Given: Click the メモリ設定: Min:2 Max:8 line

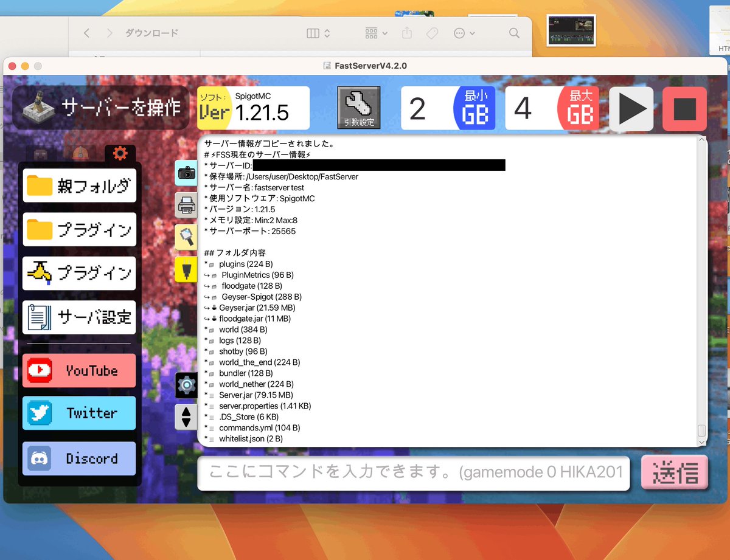Looking at the screenshot, I should tap(251, 220).
